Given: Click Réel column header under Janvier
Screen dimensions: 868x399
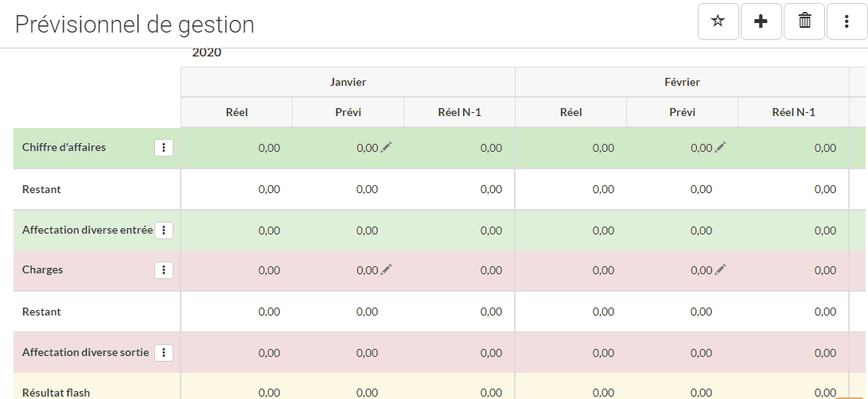Looking at the screenshot, I should point(236,112).
